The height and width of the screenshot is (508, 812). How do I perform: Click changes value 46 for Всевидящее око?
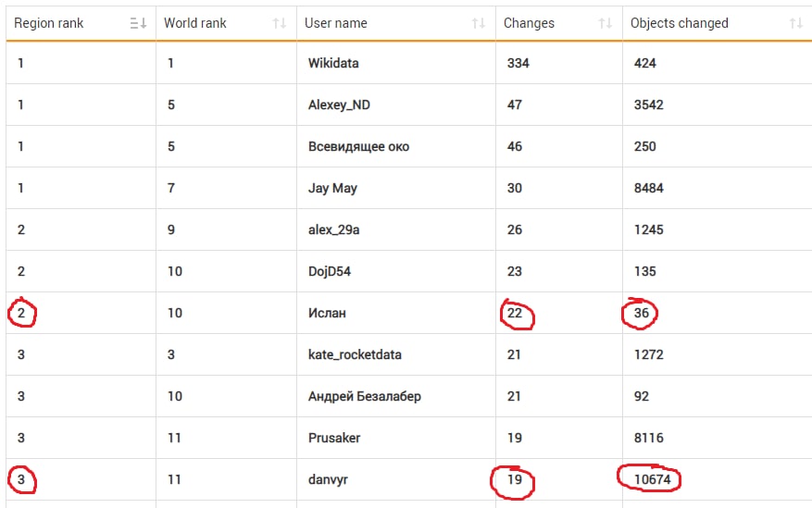(514, 147)
